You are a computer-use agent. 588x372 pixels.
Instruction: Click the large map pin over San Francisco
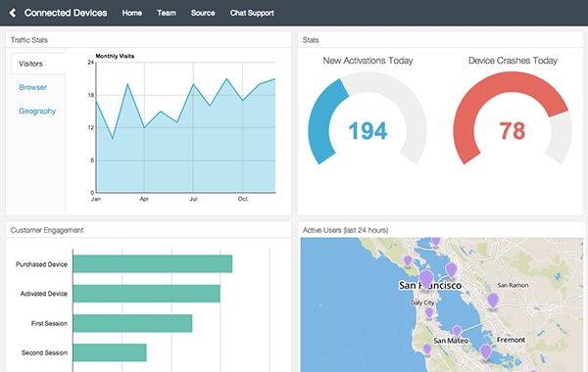click(426, 279)
